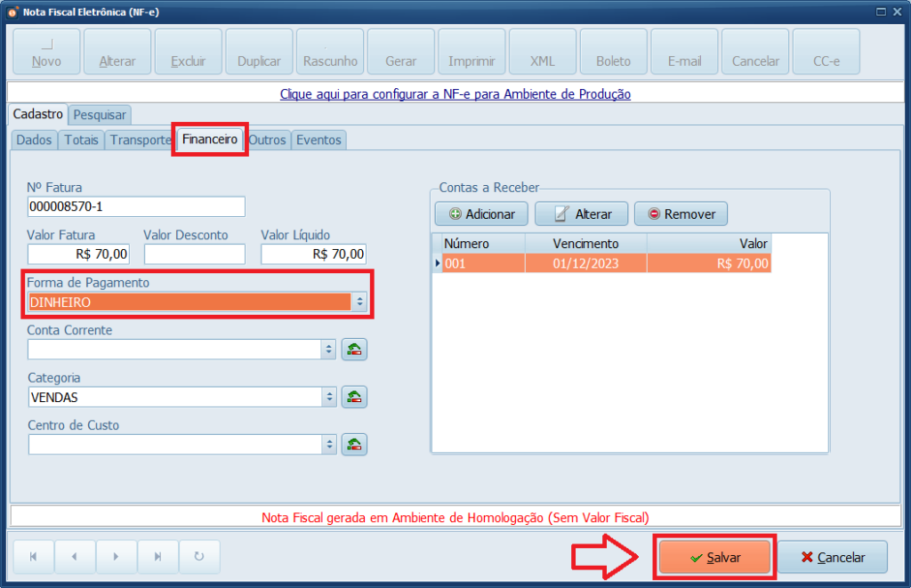Click the Salvar button

(x=714, y=558)
